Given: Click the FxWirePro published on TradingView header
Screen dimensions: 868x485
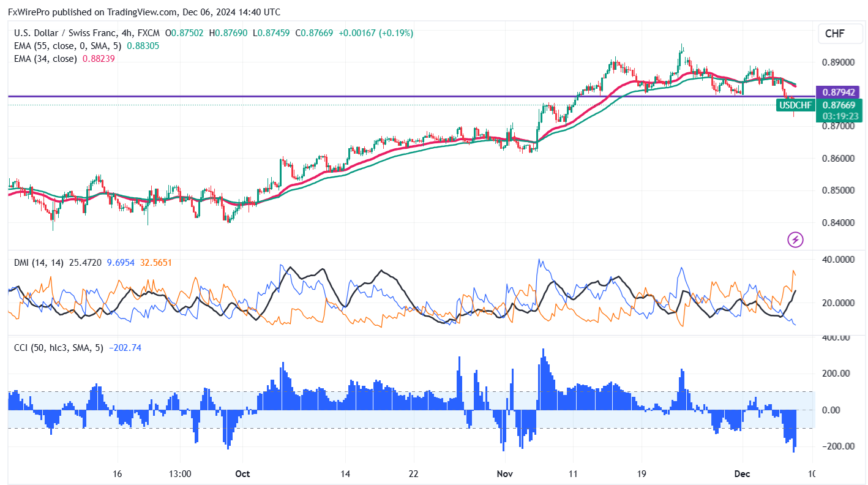Looking at the screenshot, I should click(144, 12).
